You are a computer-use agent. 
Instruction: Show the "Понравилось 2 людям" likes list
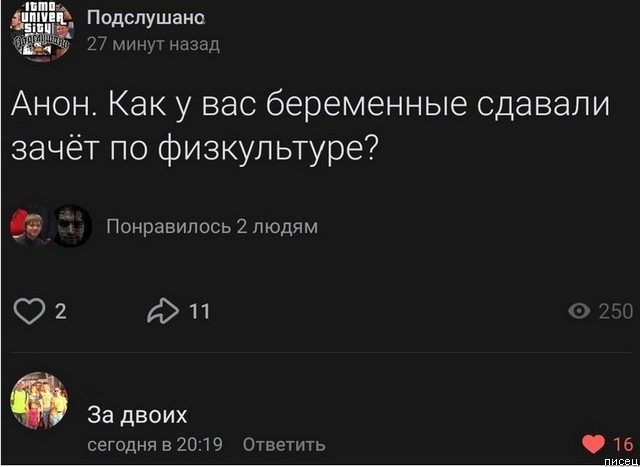[x=211, y=227]
